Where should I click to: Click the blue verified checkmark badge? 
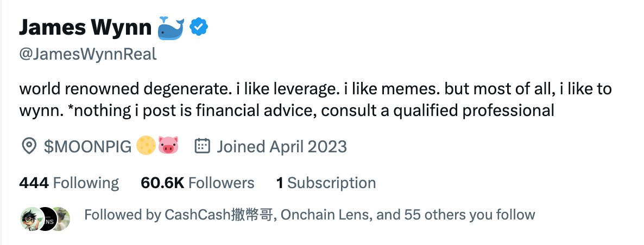[x=199, y=27]
